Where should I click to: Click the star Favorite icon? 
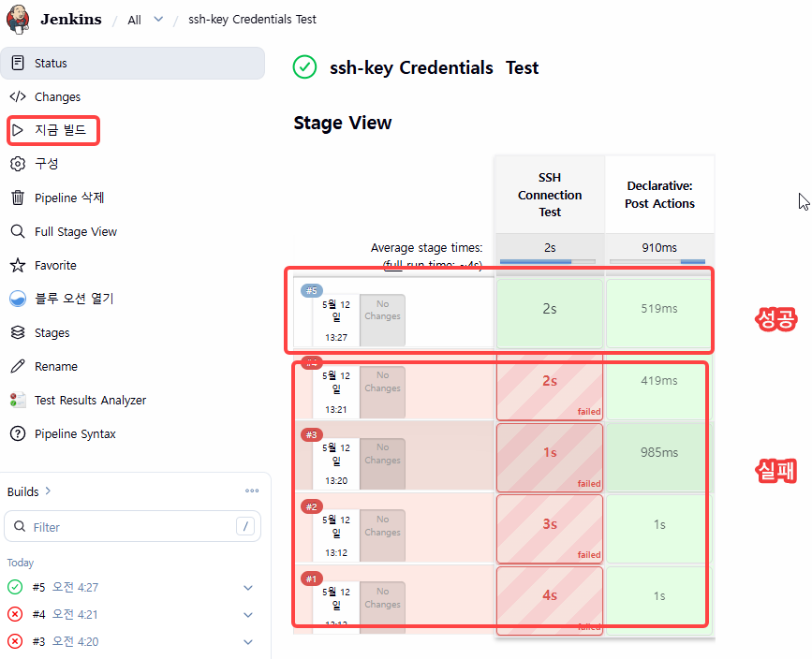18,265
